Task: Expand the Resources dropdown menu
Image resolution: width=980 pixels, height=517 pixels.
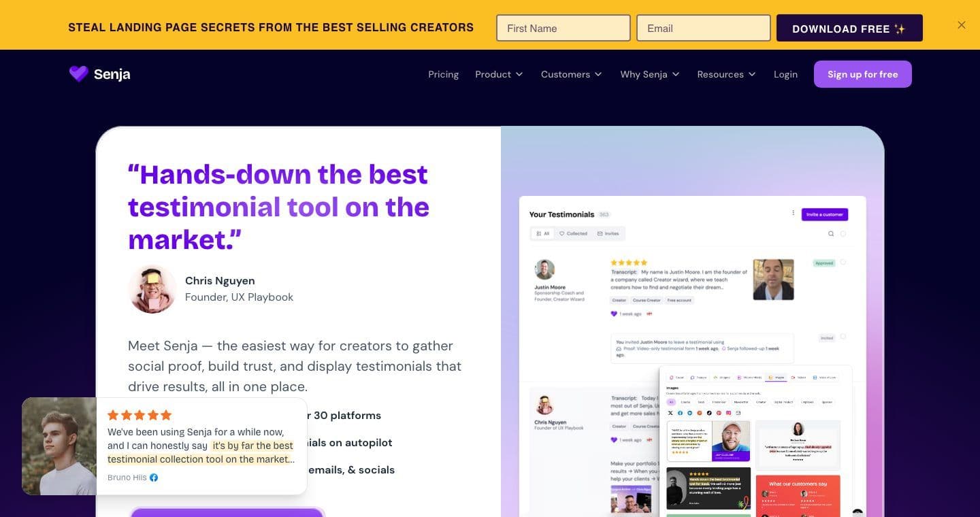Action: coord(726,74)
